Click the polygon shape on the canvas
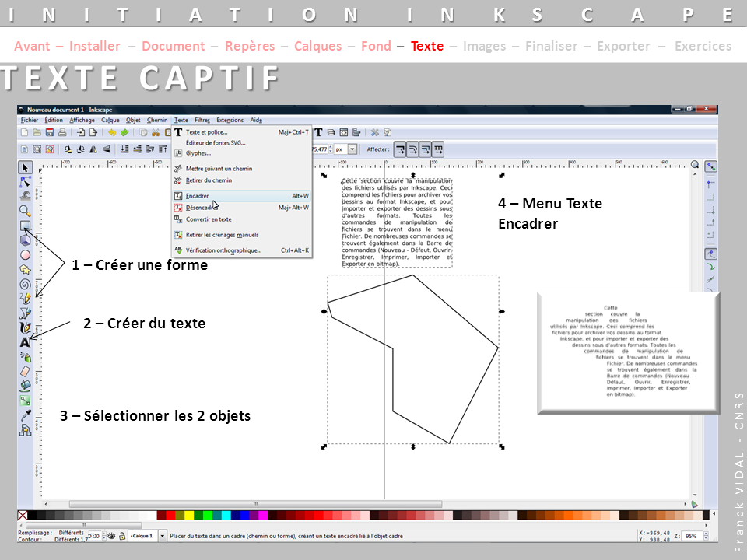The width and height of the screenshot is (747, 560). (412, 359)
